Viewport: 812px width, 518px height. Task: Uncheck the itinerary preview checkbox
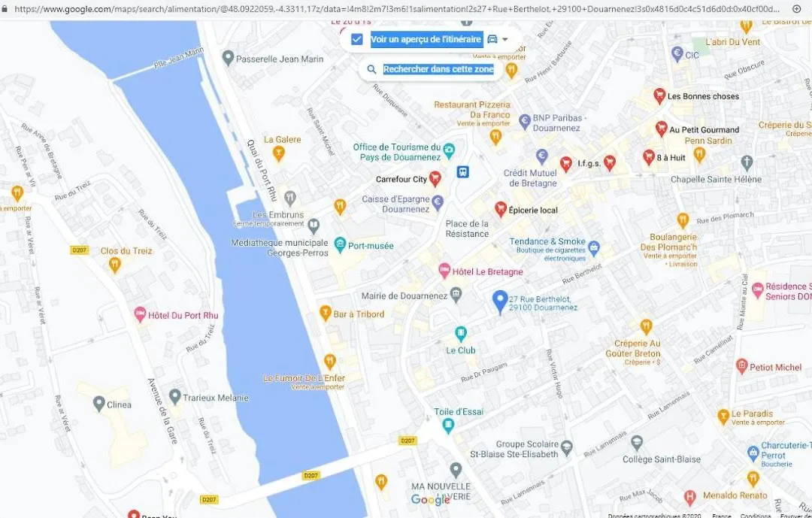click(357, 39)
